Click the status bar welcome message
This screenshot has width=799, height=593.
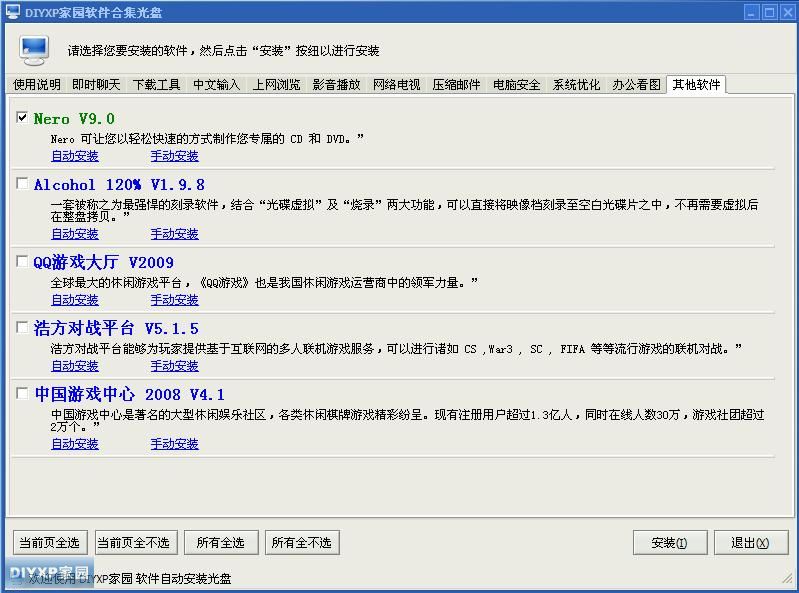click(x=129, y=578)
